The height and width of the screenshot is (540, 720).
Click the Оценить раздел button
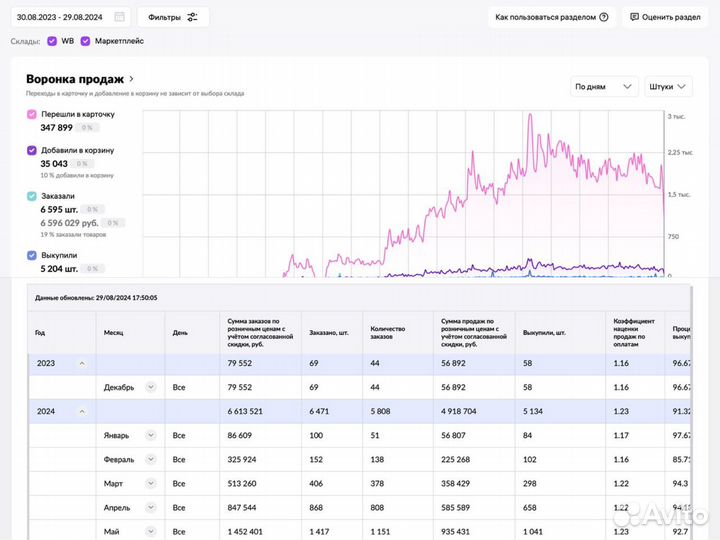click(x=664, y=17)
